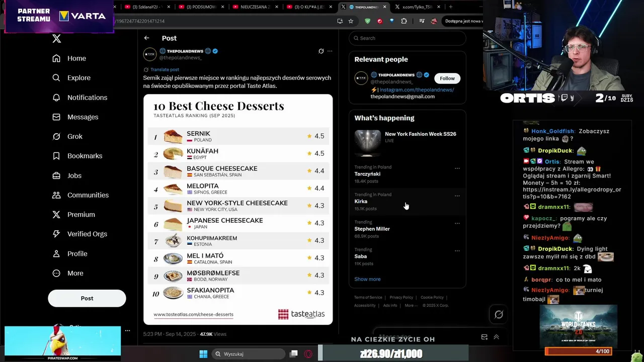Open THEPOLANDNEWS author avatar on the post

point(150,54)
